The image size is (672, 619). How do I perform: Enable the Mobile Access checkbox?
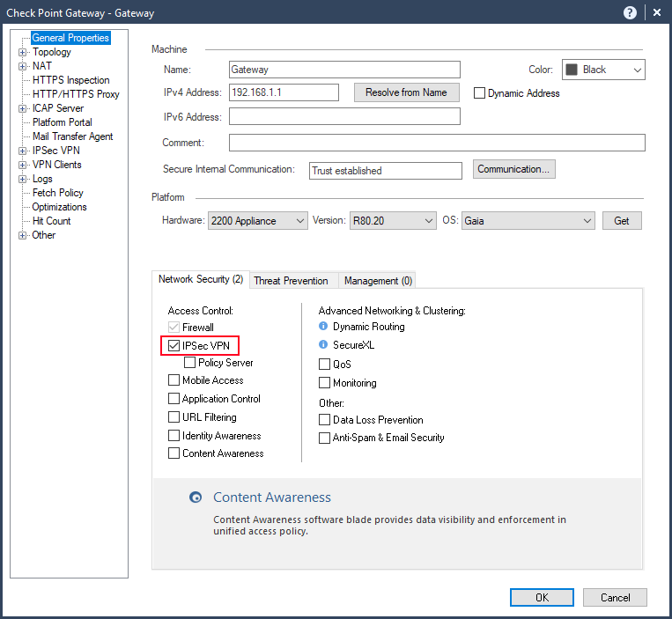pyautogui.click(x=174, y=380)
